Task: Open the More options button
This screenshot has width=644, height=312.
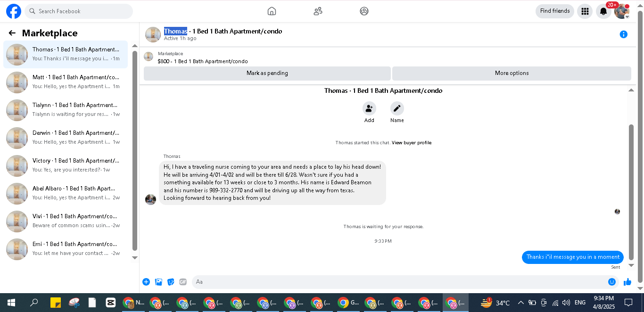Action: pyautogui.click(x=512, y=73)
